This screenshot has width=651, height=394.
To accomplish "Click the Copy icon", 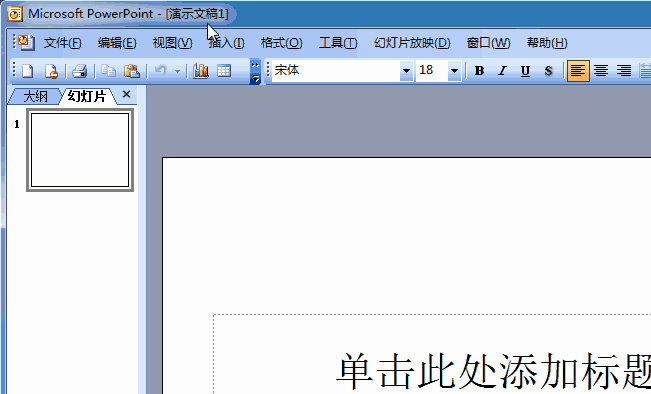I will pyautogui.click(x=109, y=71).
